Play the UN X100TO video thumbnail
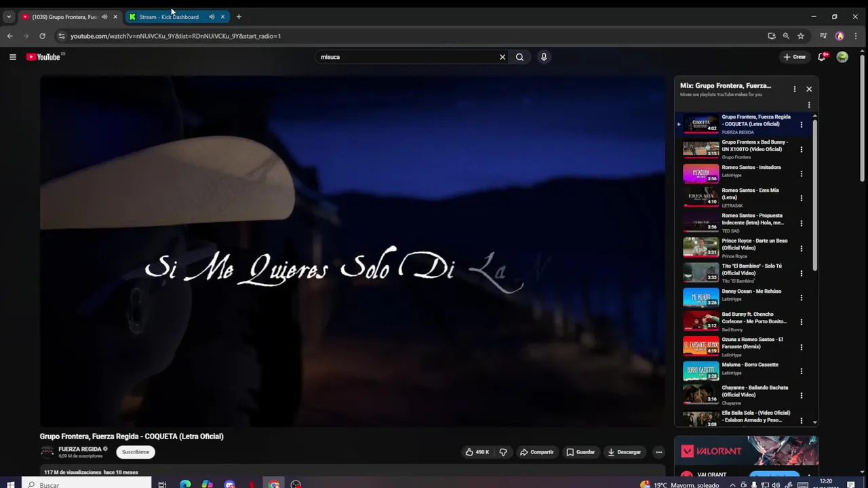This screenshot has width=868, height=488. pos(701,149)
